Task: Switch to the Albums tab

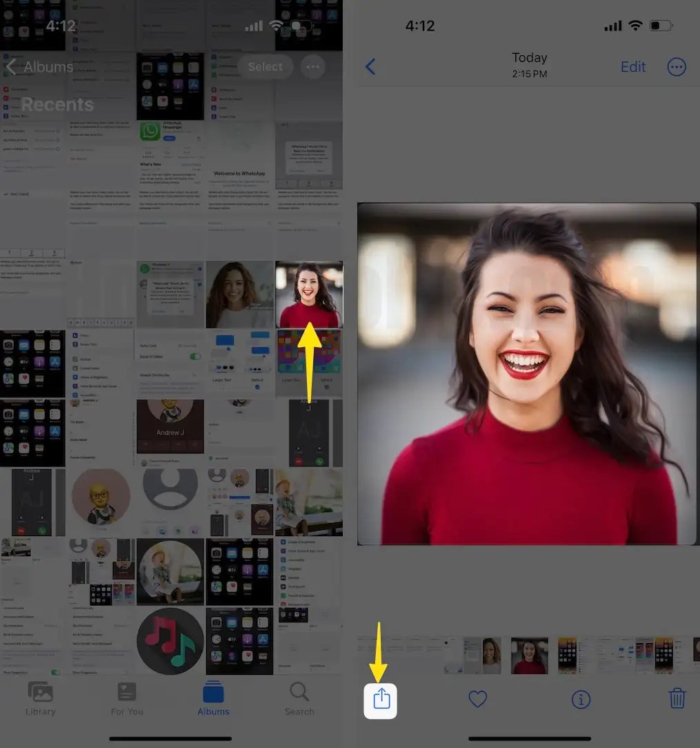Action: tap(213, 698)
